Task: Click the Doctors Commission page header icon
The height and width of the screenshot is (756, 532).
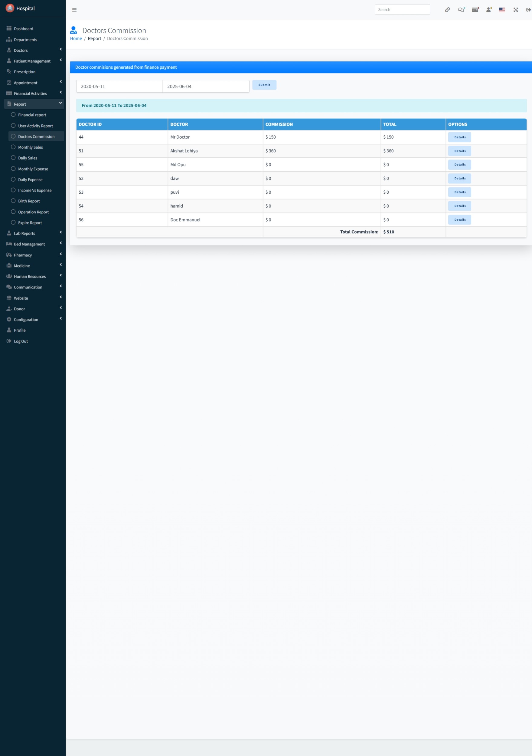Action: coord(73,30)
